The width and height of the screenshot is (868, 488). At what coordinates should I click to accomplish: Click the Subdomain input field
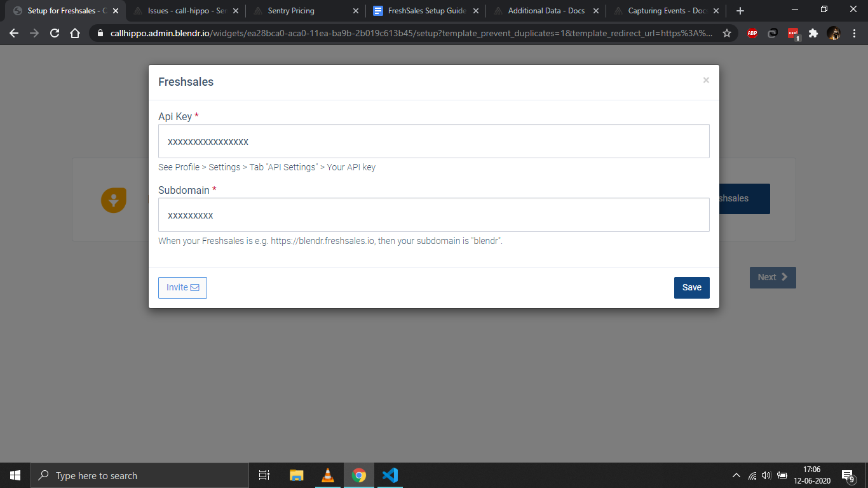coord(433,215)
